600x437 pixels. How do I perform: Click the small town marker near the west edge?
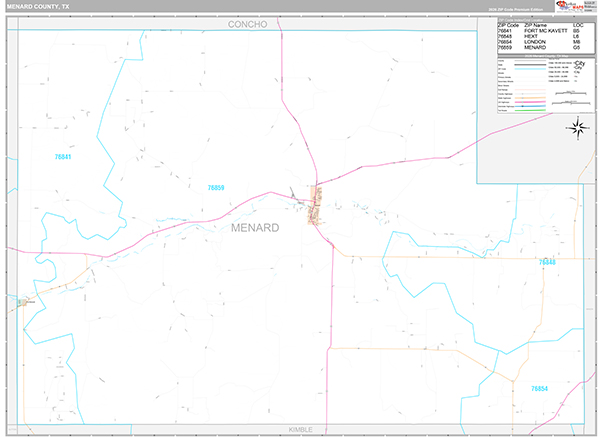[22, 301]
